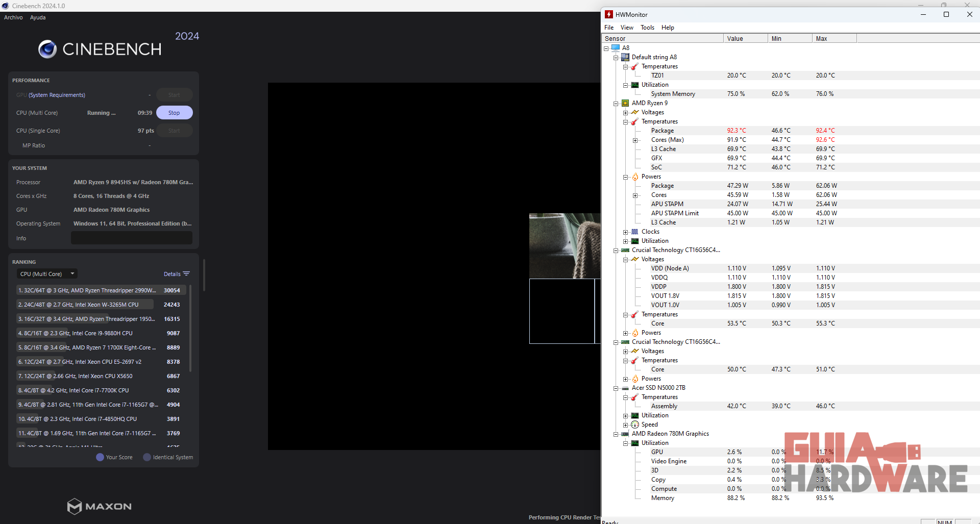Collapse the A8 root node
Image resolution: width=980 pixels, height=524 pixels.
pos(606,48)
